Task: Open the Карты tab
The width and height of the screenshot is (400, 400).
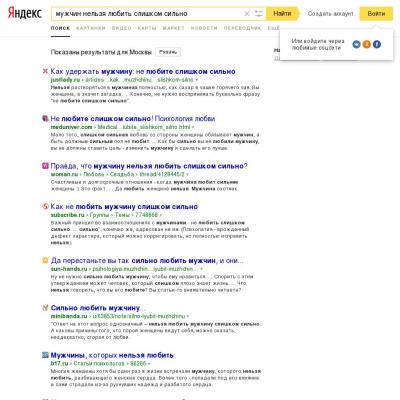Action: point(147,28)
